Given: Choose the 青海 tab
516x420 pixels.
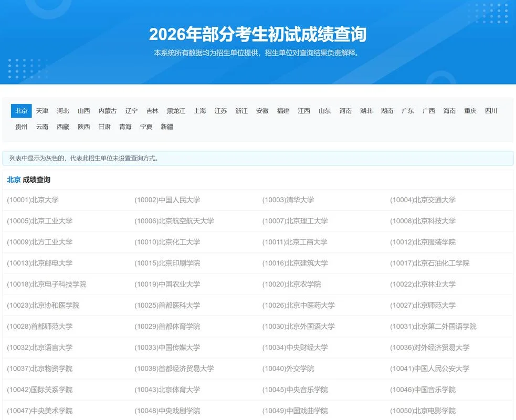Looking at the screenshot, I should (125, 127).
